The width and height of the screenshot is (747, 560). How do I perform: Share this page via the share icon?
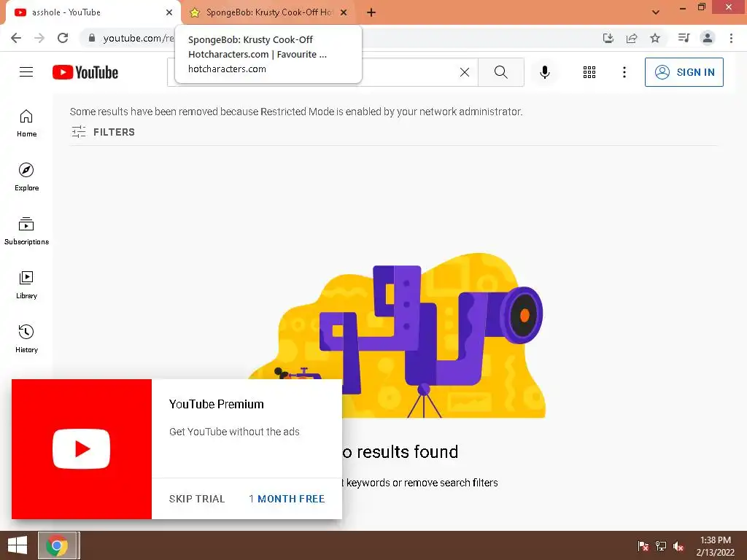coord(632,38)
